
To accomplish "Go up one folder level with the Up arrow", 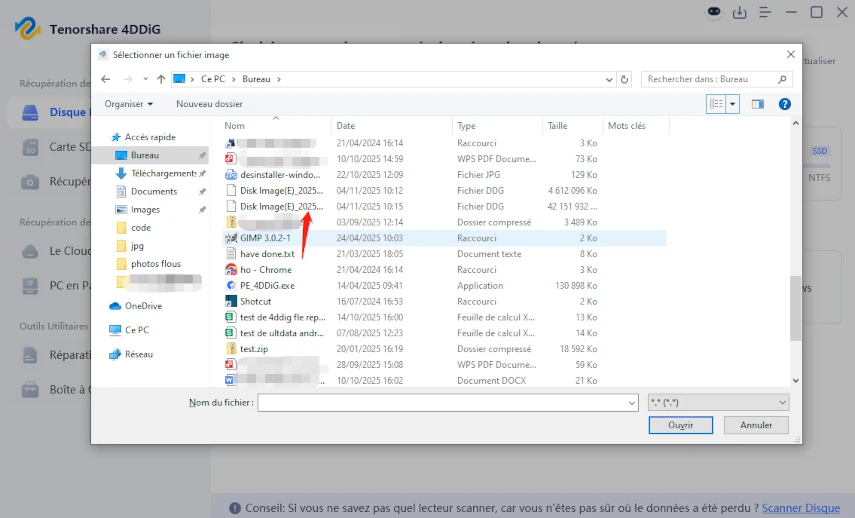I will [161, 79].
